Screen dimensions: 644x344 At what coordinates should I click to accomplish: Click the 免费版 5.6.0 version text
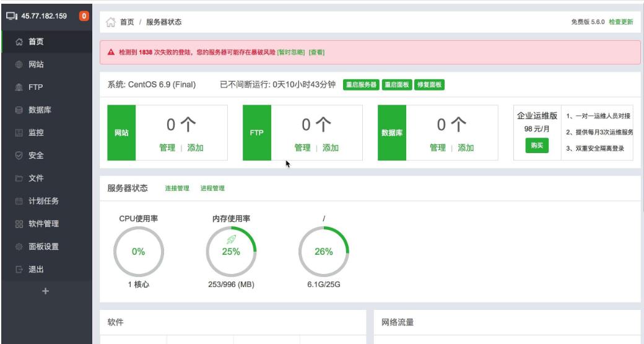coord(588,22)
